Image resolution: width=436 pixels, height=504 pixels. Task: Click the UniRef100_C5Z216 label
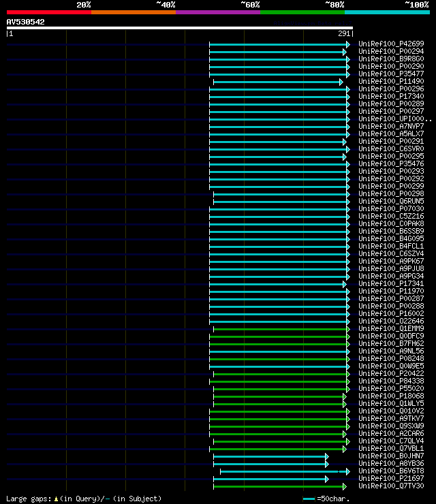[391, 217]
